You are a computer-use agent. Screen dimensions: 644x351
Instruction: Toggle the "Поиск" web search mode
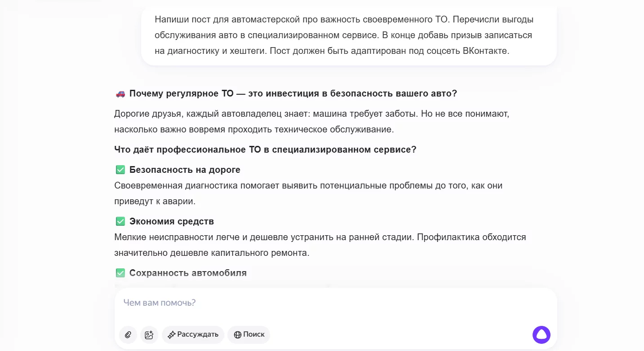(x=249, y=335)
